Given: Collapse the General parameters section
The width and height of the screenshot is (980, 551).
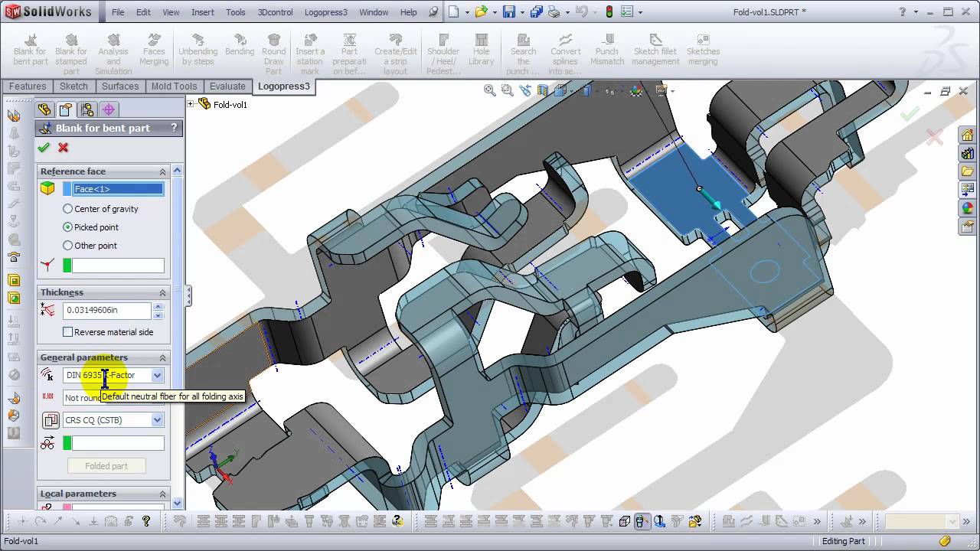Looking at the screenshot, I should (162, 357).
